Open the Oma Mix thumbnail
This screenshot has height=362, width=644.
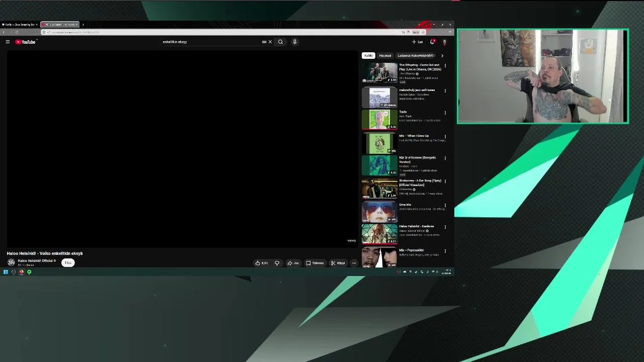point(379,212)
